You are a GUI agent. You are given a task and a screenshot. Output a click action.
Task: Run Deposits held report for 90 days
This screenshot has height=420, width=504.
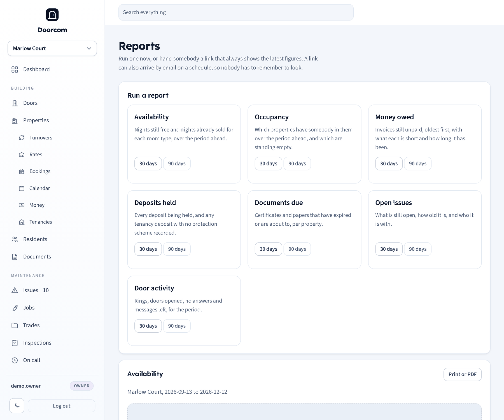pyautogui.click(x=177, y=249)
